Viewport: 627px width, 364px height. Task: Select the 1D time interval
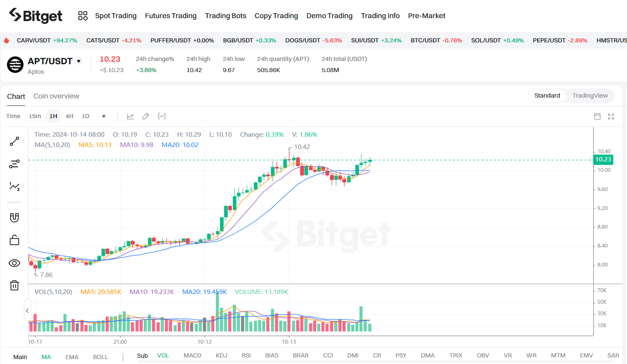(86, 116)
